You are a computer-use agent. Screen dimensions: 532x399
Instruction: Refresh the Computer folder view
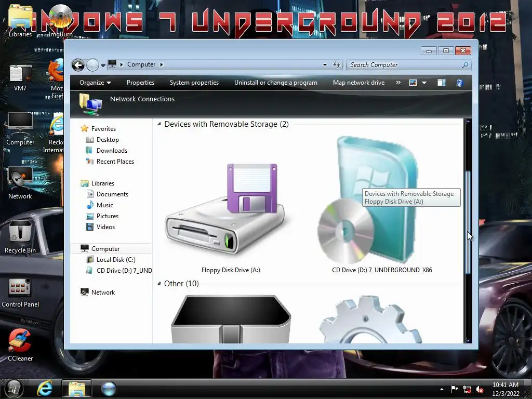[x=337, y=64]
